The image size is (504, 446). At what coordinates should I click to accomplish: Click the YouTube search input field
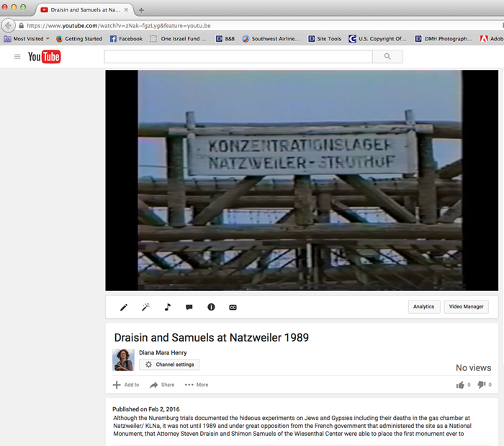[x=238, y=57]
